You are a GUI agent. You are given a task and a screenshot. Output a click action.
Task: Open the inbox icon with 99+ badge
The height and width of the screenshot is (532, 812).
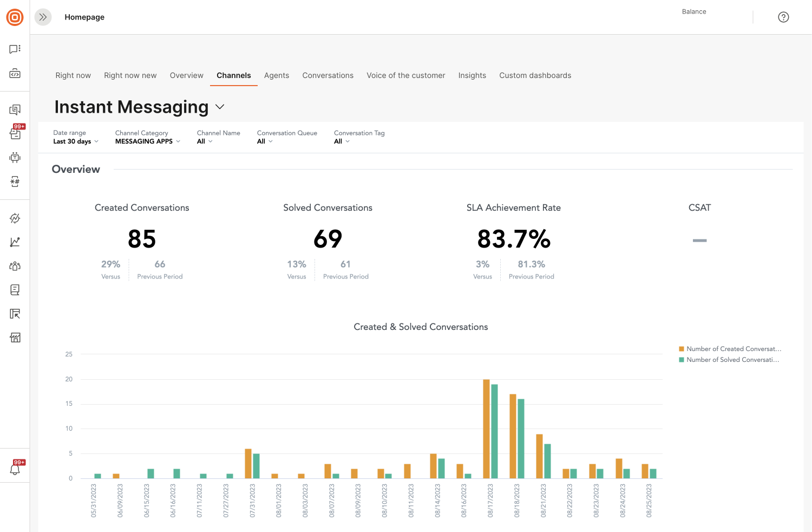(x=15, y=133)
